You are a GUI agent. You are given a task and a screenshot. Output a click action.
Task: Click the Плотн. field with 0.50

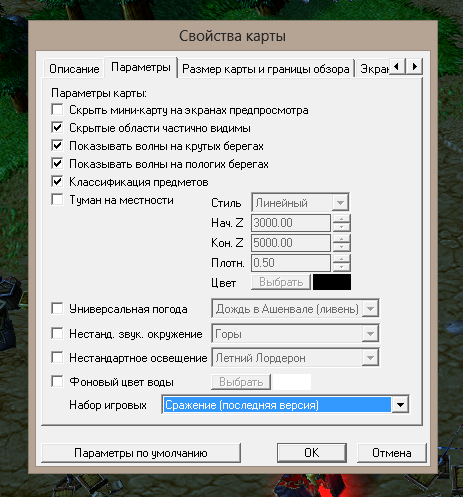pyautogui.click(x=291, y=263)
